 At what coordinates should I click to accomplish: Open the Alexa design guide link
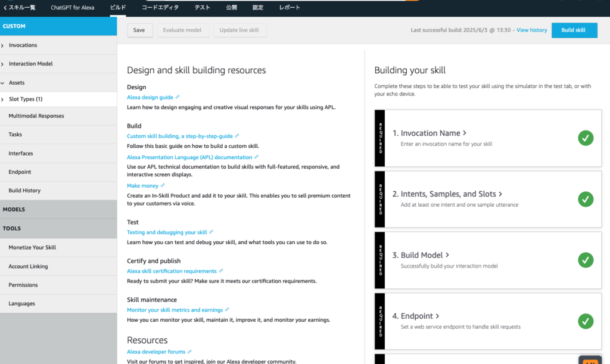(x=150, y=97)
